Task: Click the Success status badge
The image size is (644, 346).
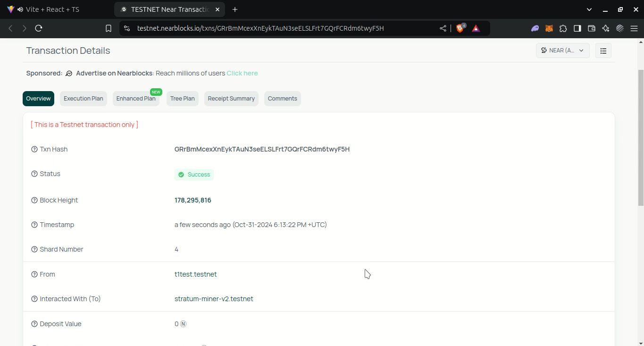Action: (x=194, y=175)
